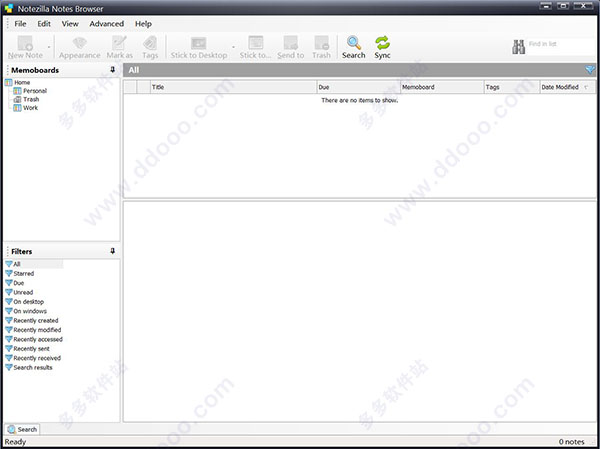Sort by the Memoboard column
This screenshot has width=600, height=449.
(x=442, y=87)
